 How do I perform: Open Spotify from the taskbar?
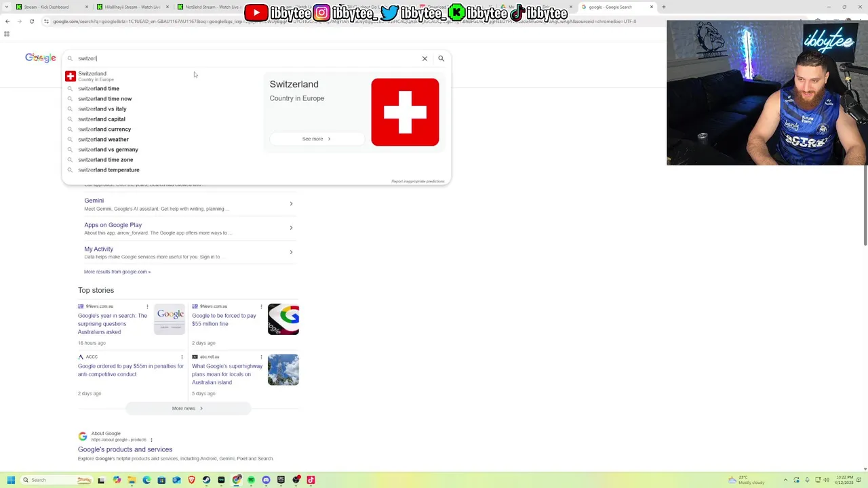point(251,480)
